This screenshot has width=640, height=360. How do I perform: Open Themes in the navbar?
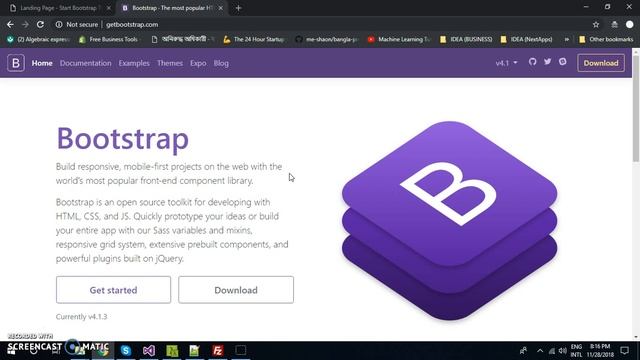tap(170, 63)
